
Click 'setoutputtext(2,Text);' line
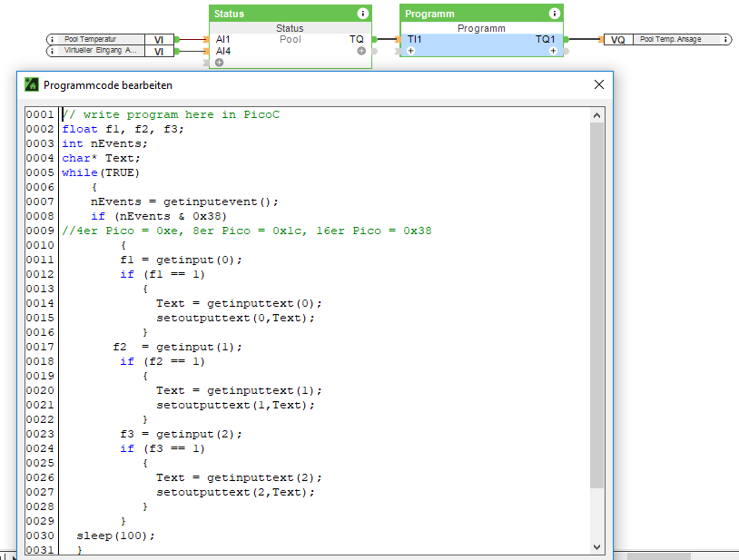point(235,492)
